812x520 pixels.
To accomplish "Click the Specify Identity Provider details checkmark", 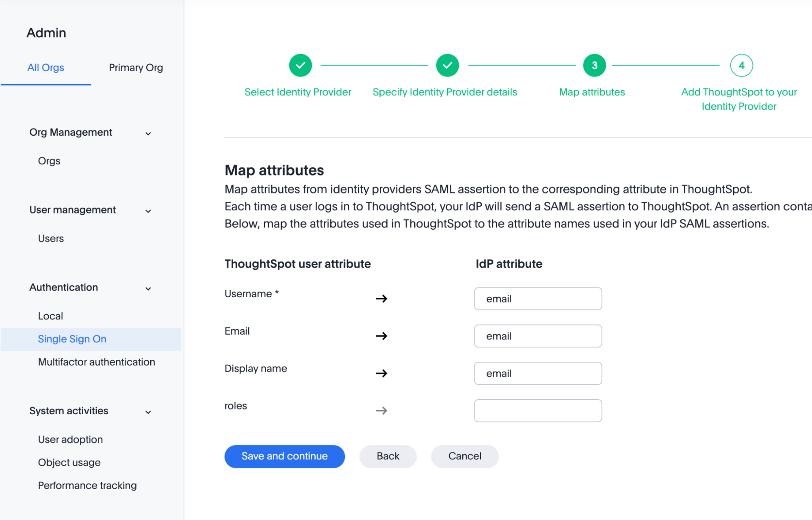I will 447,65.
